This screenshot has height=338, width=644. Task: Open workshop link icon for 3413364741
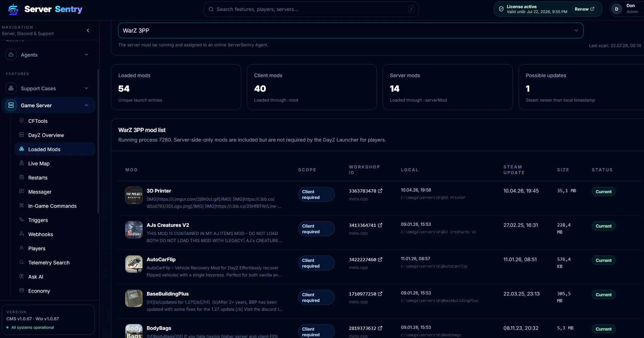click(x=380, y=225)
